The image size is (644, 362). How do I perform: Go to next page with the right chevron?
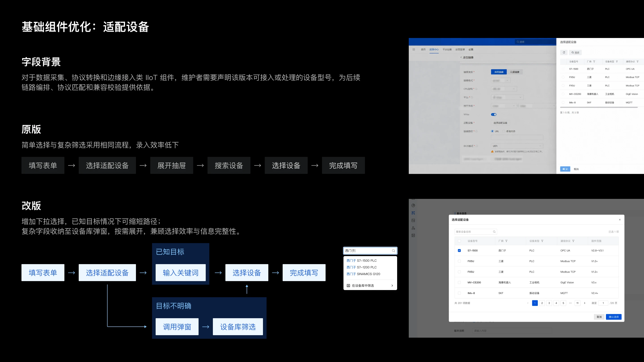pos(585,303)
